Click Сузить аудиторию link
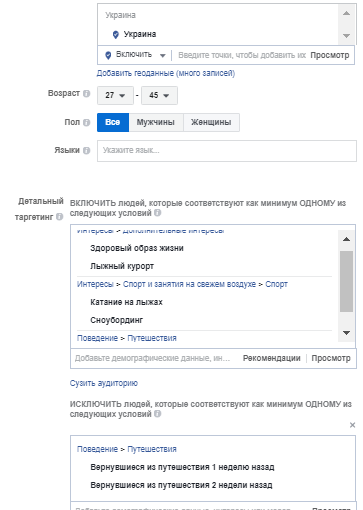 coord(104,383)
